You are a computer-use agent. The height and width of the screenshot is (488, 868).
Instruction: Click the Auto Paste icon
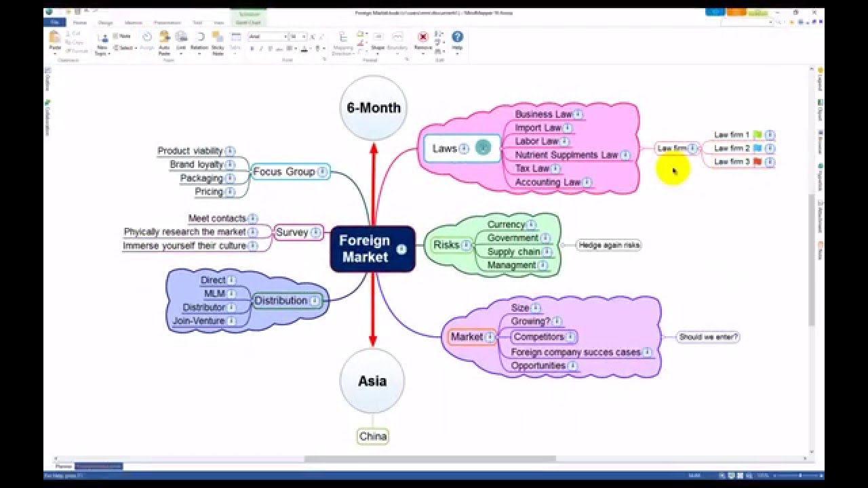[x=164, y=43]
